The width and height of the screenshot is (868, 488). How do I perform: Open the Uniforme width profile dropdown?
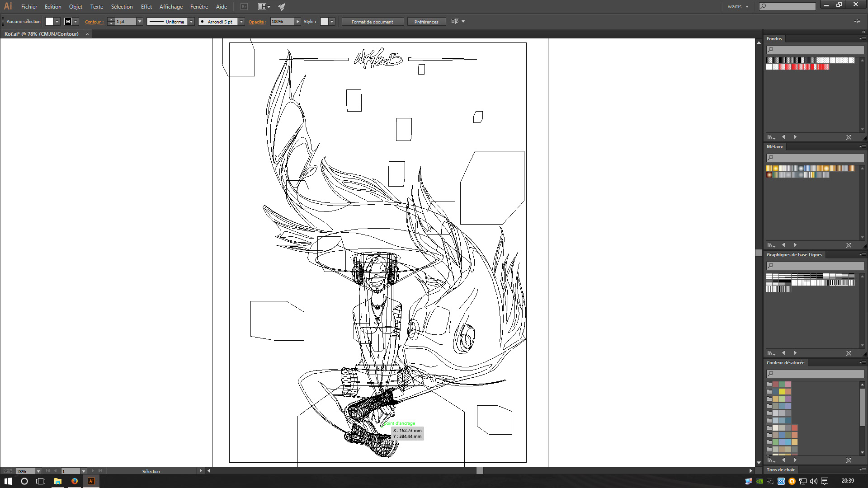click(x=191, y=22)
